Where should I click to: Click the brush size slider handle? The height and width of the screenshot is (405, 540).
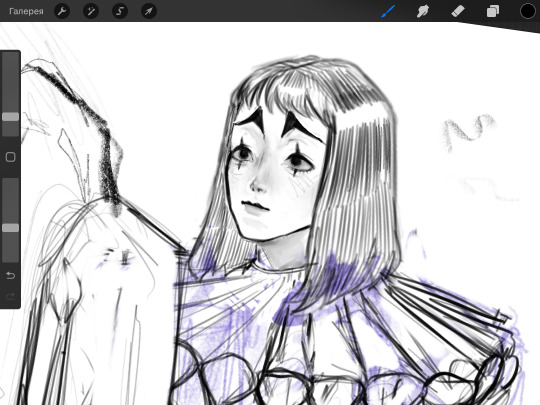tap(11, 117)
